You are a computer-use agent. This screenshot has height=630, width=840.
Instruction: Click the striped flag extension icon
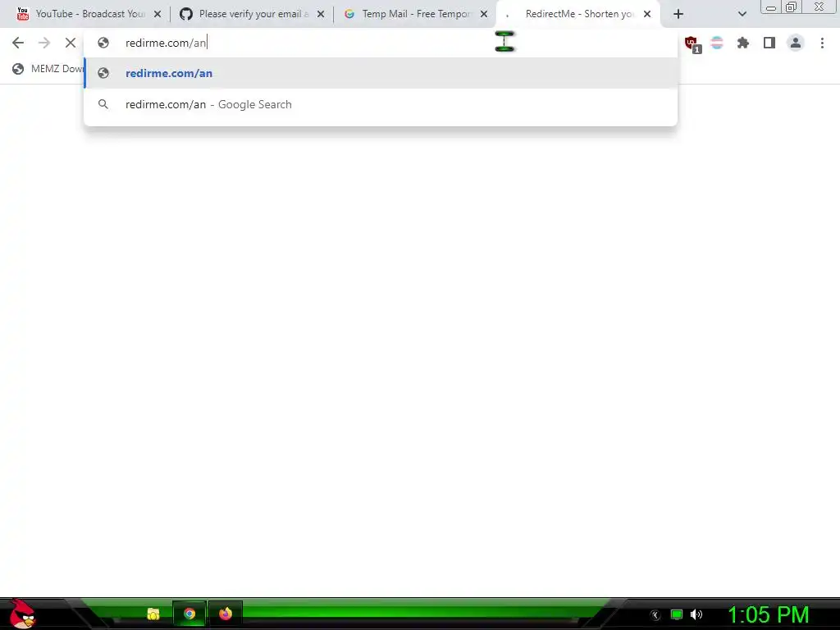tap(717, 43)
